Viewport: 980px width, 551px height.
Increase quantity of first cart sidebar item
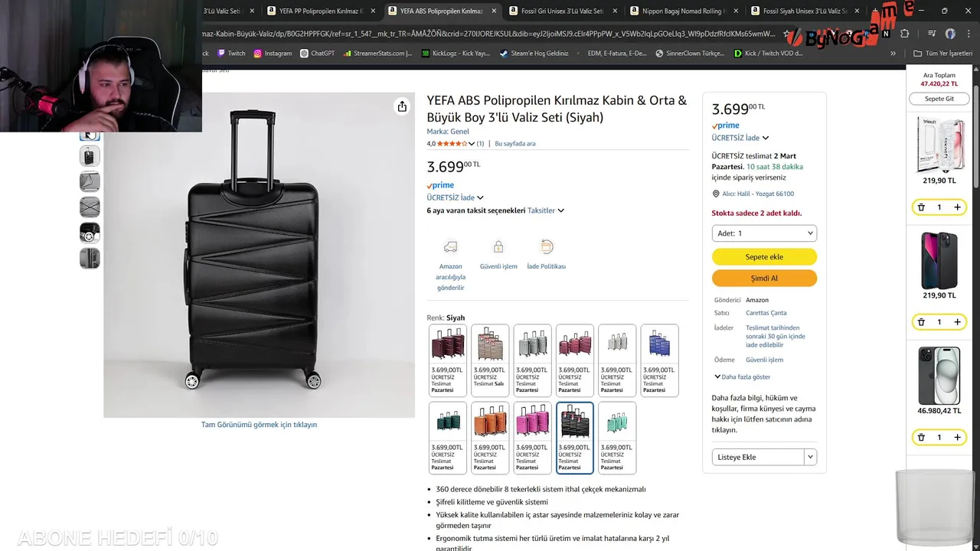(957, 207)
